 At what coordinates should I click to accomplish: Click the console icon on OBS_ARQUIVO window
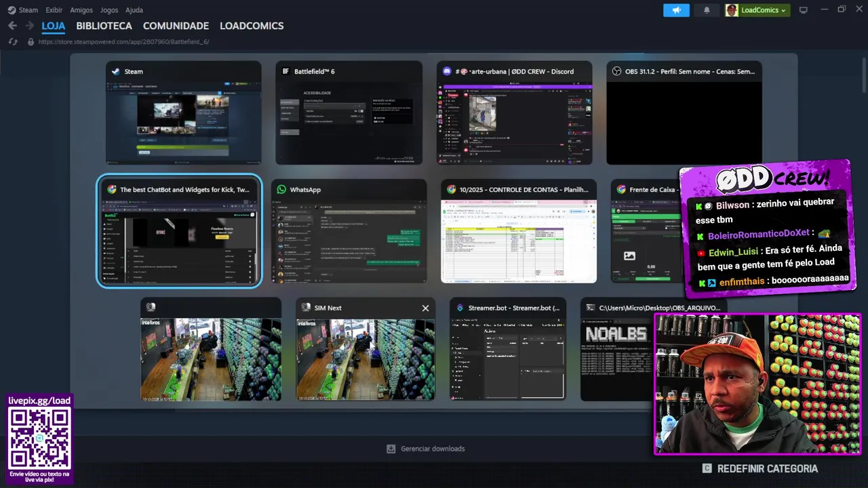[x=591, y=308]
